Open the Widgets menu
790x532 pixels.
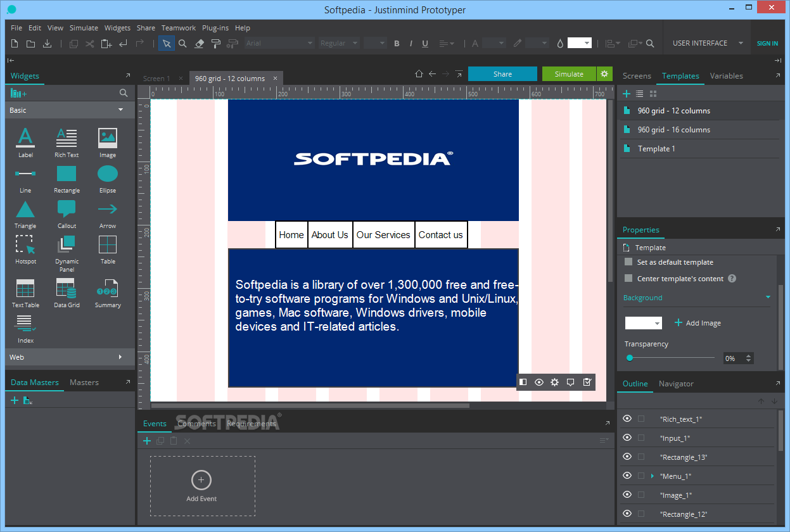tap(117, 28)
